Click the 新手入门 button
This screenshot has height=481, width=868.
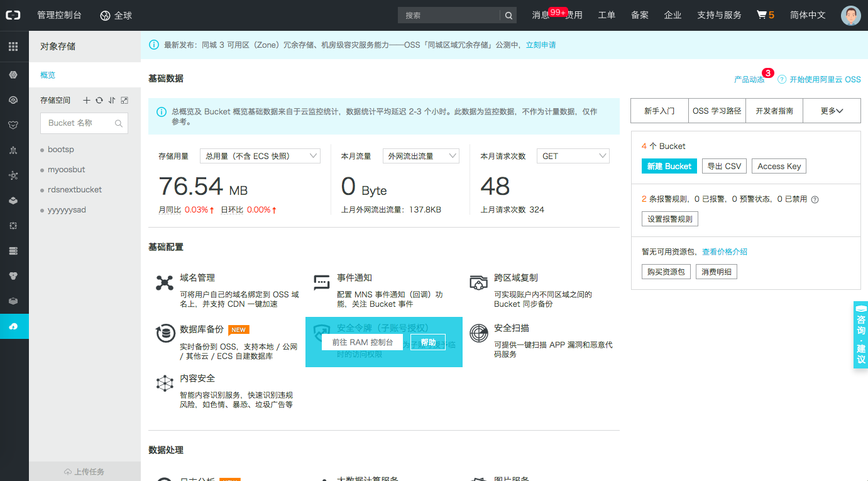[659, 111]
